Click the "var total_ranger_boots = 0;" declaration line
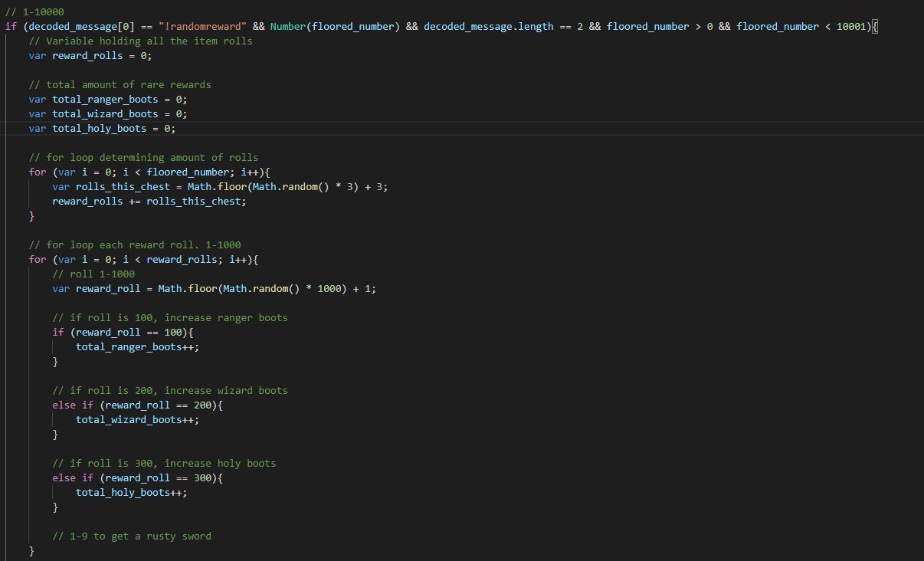 (x=108, y=100)
